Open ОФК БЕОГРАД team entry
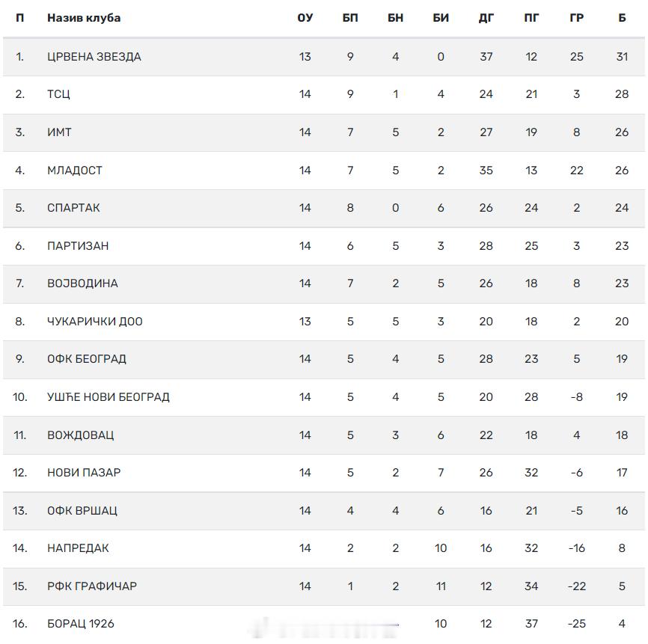The image size is (648, 644). coord(86,359)
